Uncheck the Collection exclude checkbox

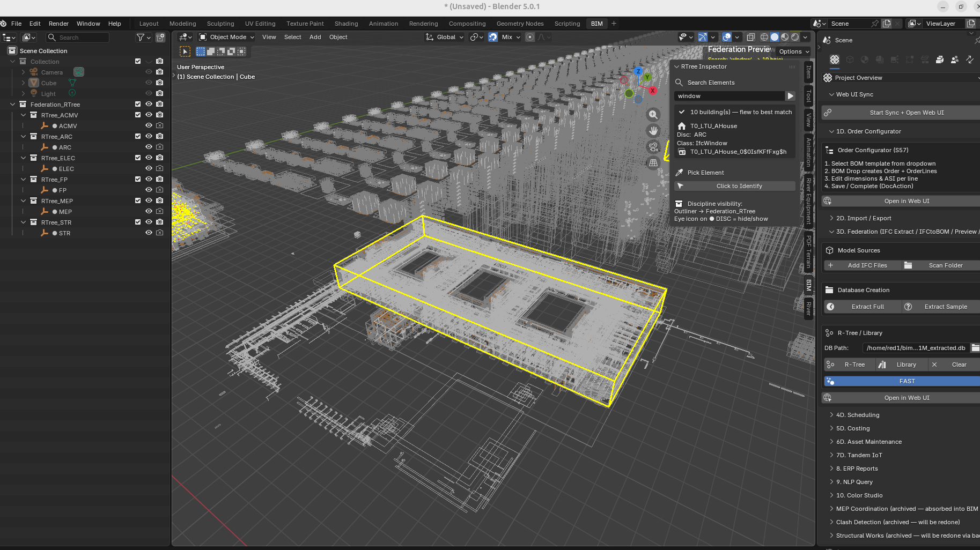click(x=138, y=61)
